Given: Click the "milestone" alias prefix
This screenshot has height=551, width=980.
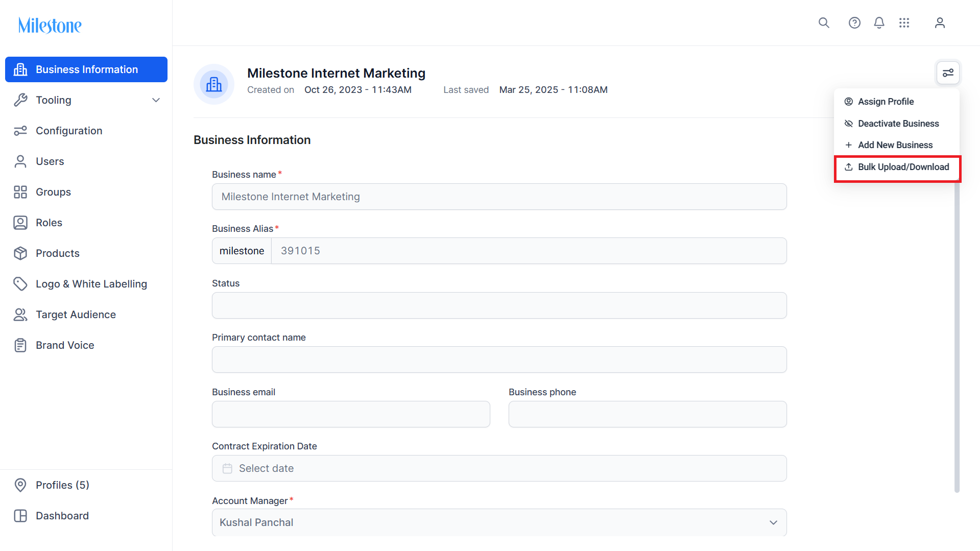Looking at the screenshot, I should [242, 251].
